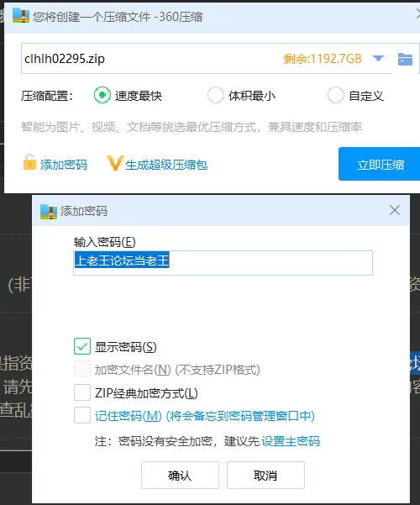This screenshot has width=420, height=505.
Task: Click into the 输入密码 text field
Action: tap(223, 263)
